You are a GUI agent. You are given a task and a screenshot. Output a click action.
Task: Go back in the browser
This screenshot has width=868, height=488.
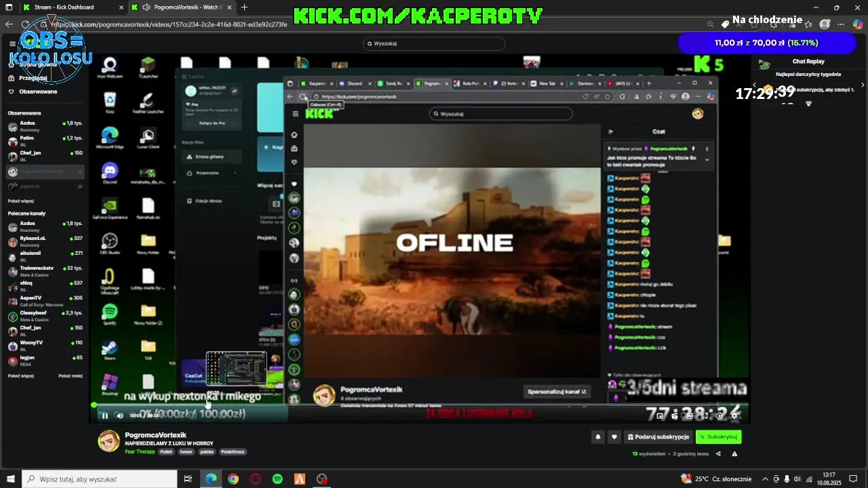(x=9, y=24)
